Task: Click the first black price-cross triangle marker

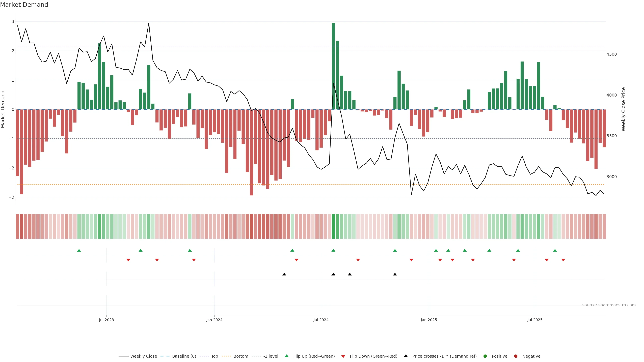Action: (x=284, y=274)
